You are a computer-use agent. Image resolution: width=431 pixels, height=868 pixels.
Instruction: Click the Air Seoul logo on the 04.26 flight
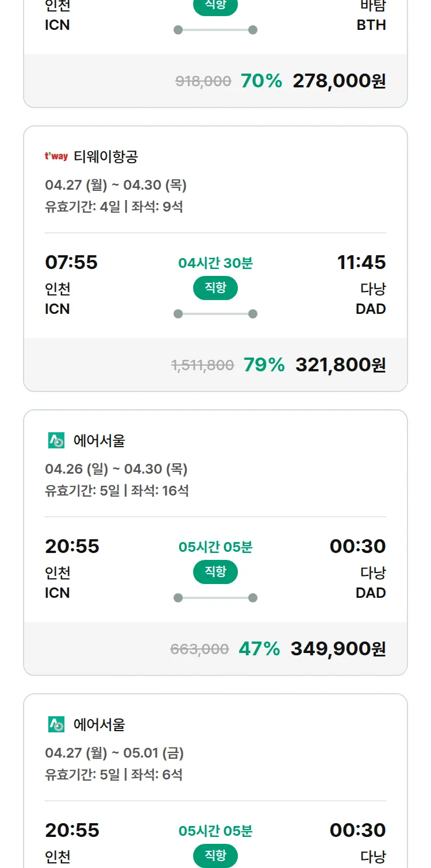pos(56,440)
